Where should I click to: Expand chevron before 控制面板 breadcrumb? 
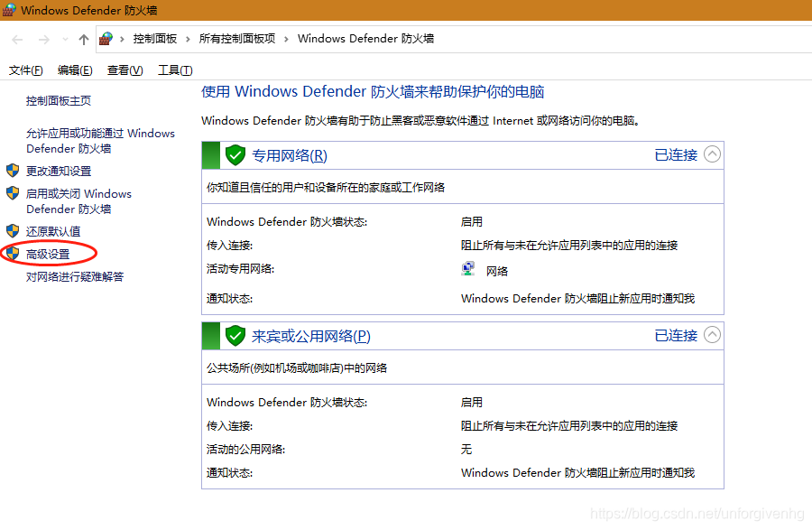[x=122, y=39]
